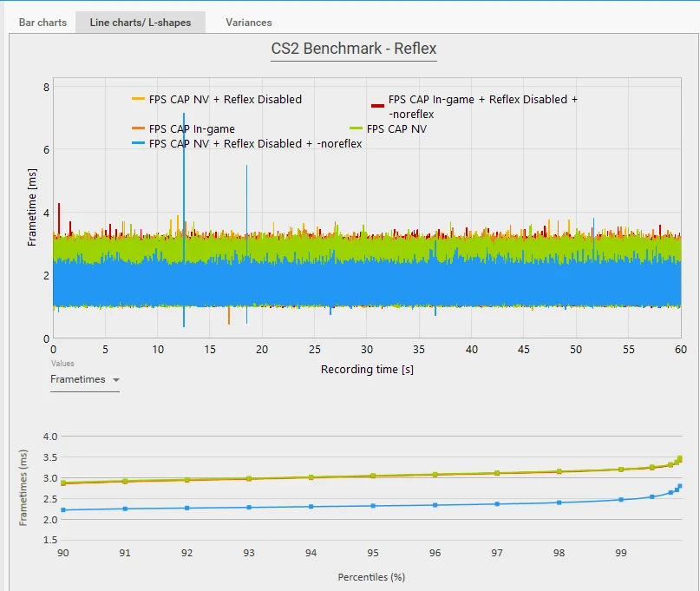
Task: Click the 60 tick on recording time axis
Action: point(680,350)
